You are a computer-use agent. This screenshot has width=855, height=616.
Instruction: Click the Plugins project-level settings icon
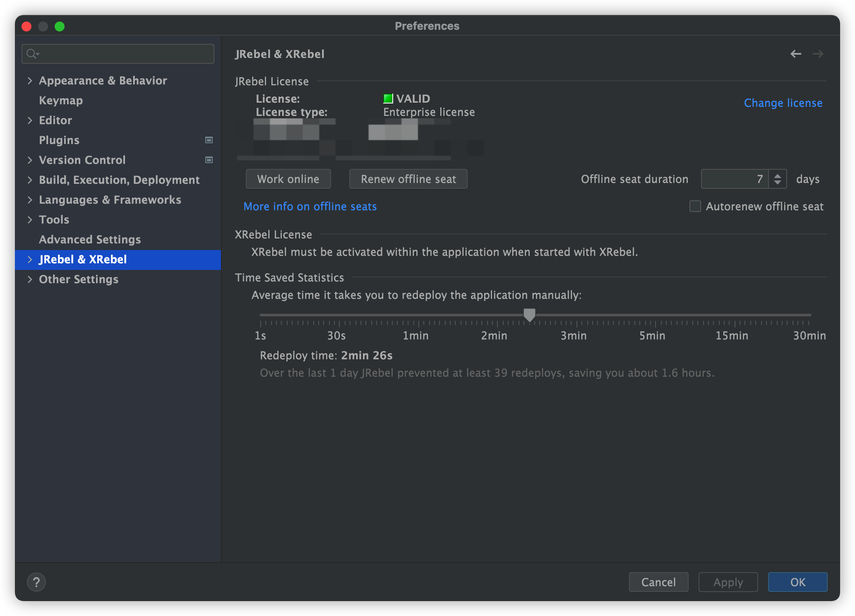[209, 140]
